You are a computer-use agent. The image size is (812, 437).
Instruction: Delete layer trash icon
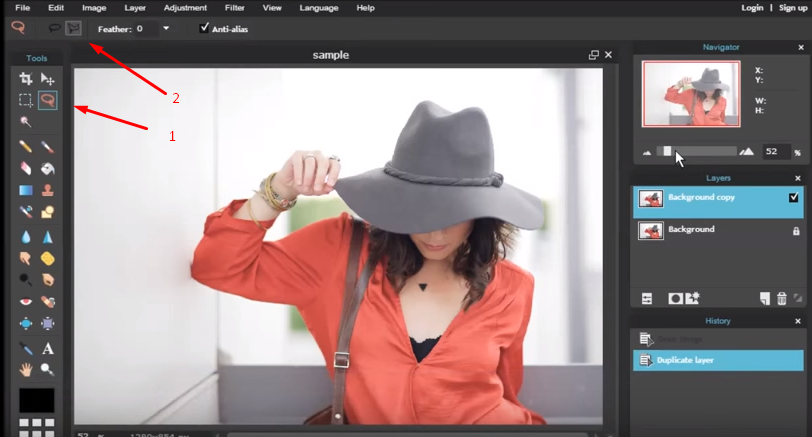781,299
